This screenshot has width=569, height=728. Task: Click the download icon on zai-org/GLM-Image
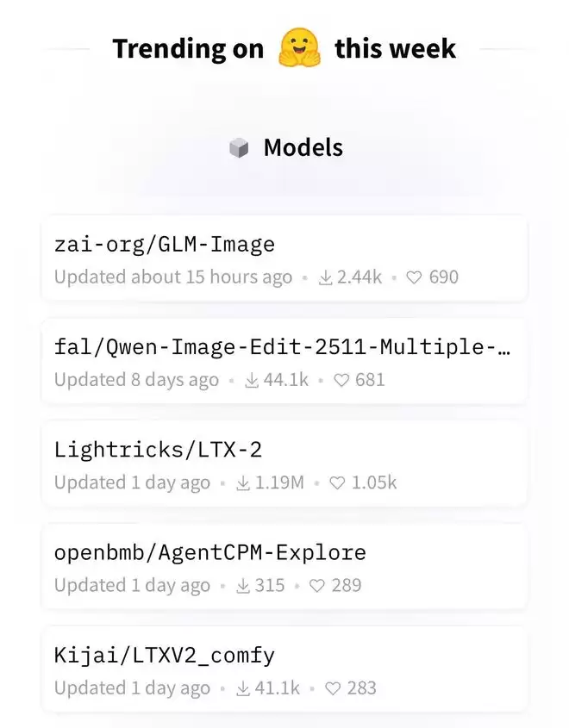pos(326,277)
